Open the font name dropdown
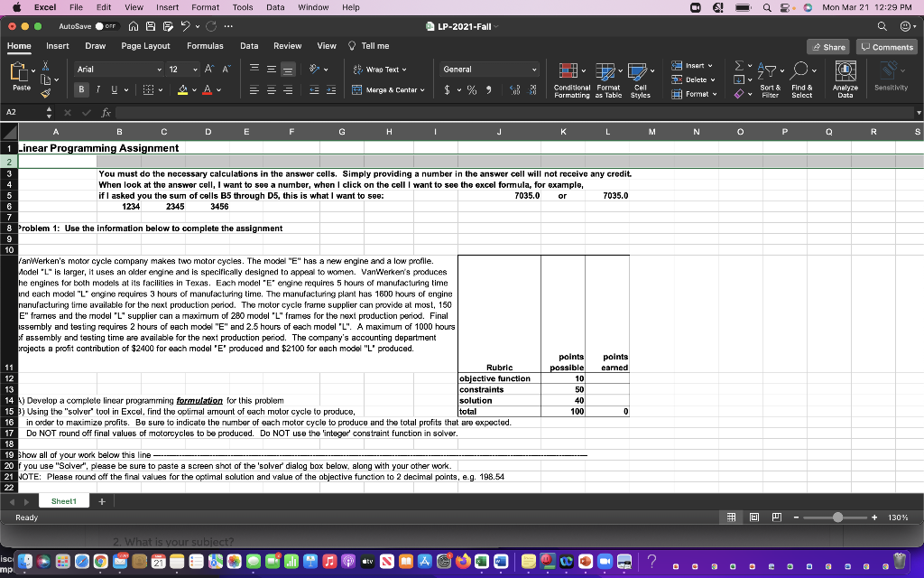 click(x=161, y=70)
